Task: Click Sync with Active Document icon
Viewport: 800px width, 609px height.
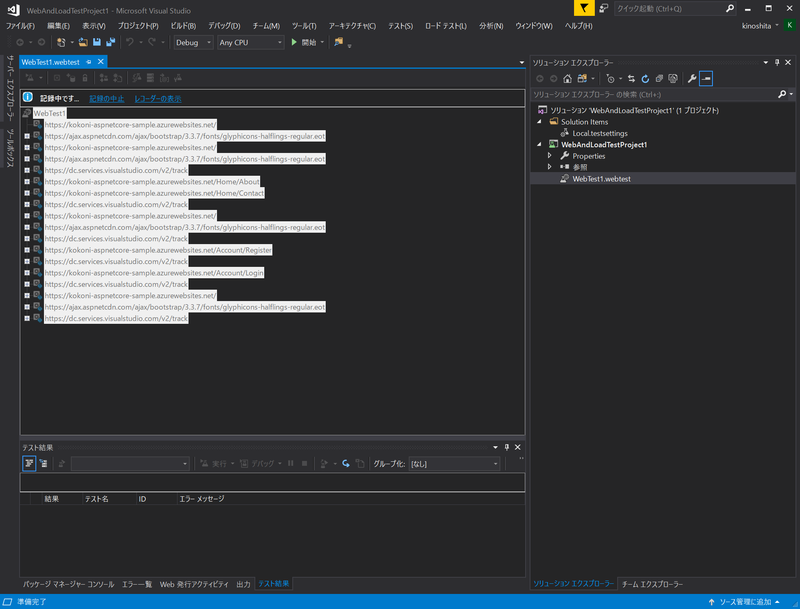Action: pos(632,79)
